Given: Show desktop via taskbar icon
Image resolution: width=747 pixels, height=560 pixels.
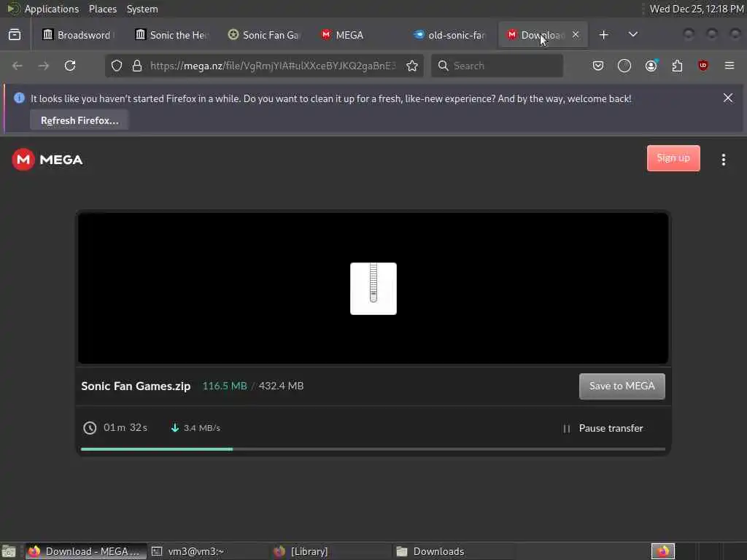Looking at the screenshot, I should point(9,551).
